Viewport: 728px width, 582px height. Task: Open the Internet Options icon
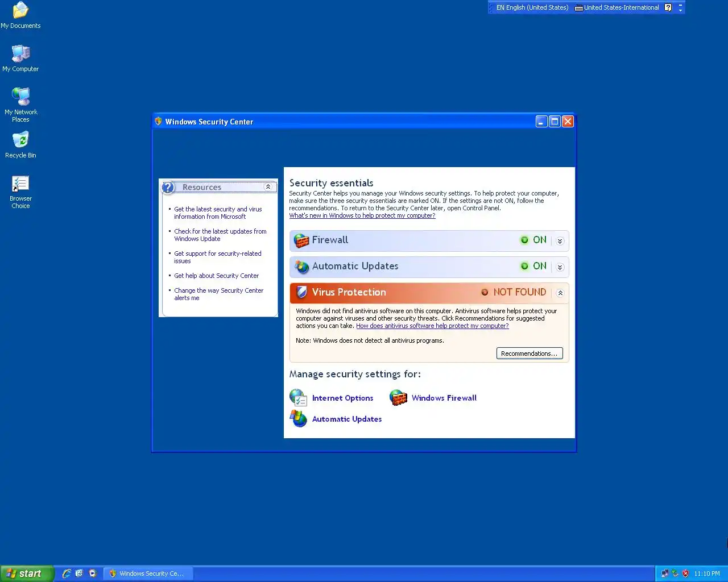click(x=299, y=398)
